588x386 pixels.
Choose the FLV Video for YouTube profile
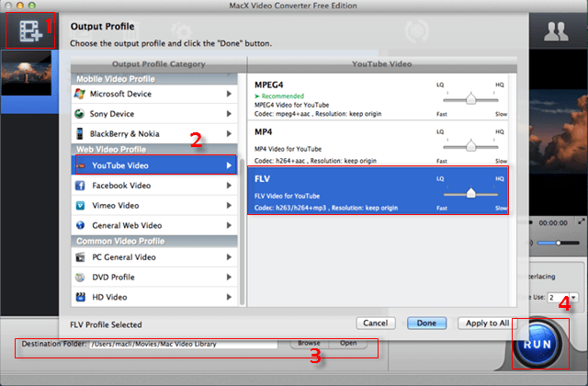click(378, 190)
